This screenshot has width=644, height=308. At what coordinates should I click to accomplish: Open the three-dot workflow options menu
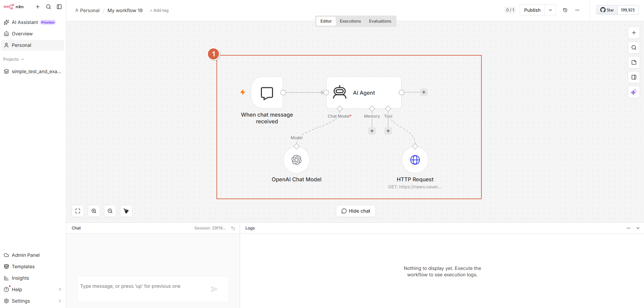[577, 10]
